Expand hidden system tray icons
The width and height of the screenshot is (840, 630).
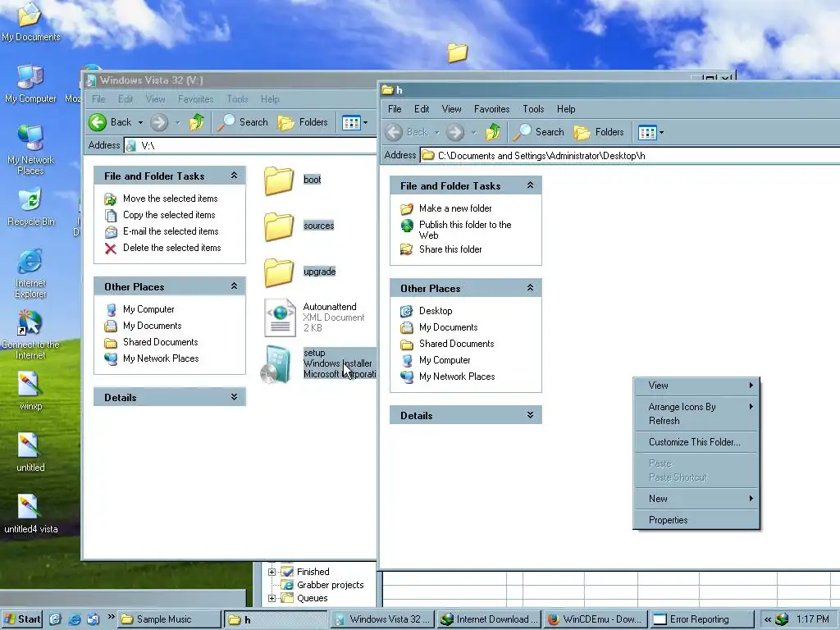click(x=768, y=620)
